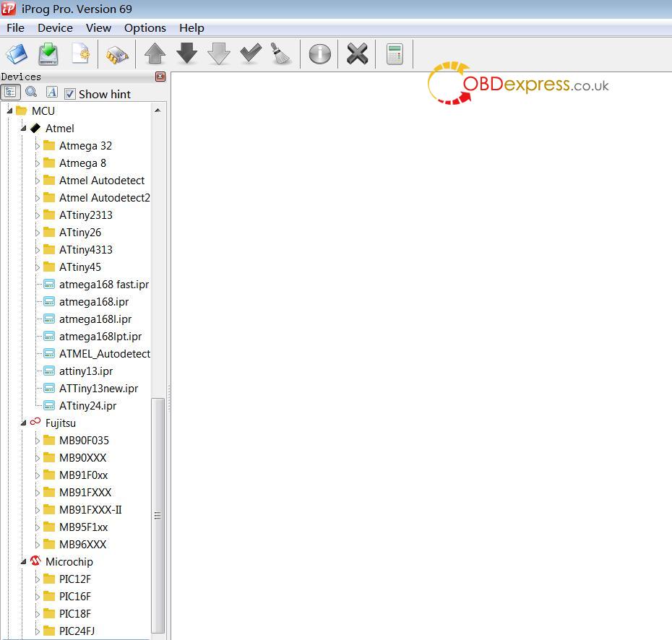The width and height of the screenshot is (672, 640).
Task: Click the dark down arrow toolbar icon
Action: [x=187, y=54]
